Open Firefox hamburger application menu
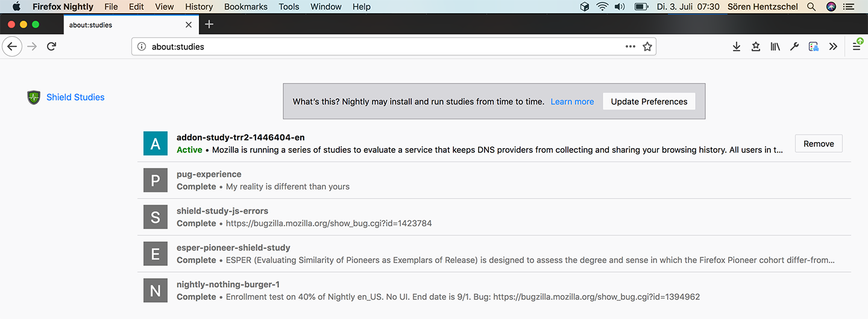Screen dimensions: 868x319 point(857,46)
